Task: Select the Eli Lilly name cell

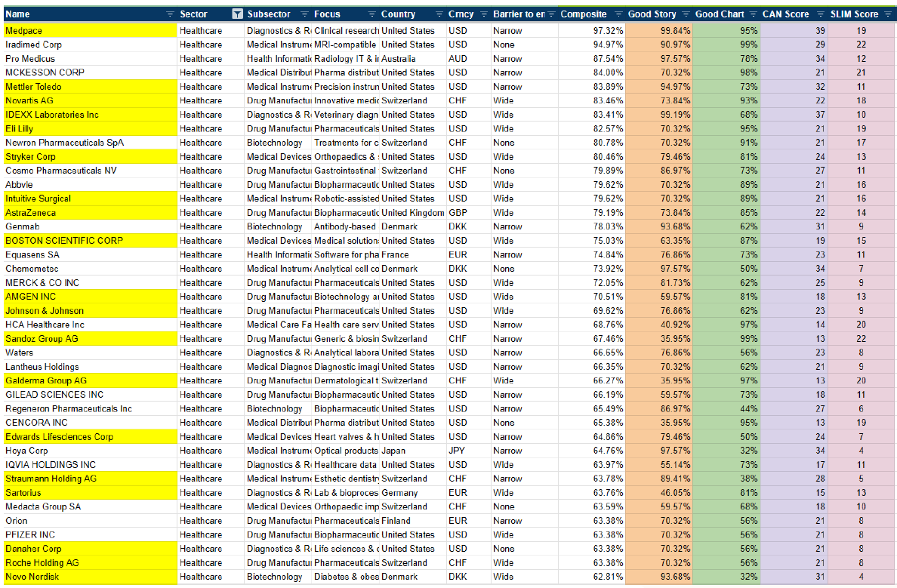Action: click(x=91, y=129)
